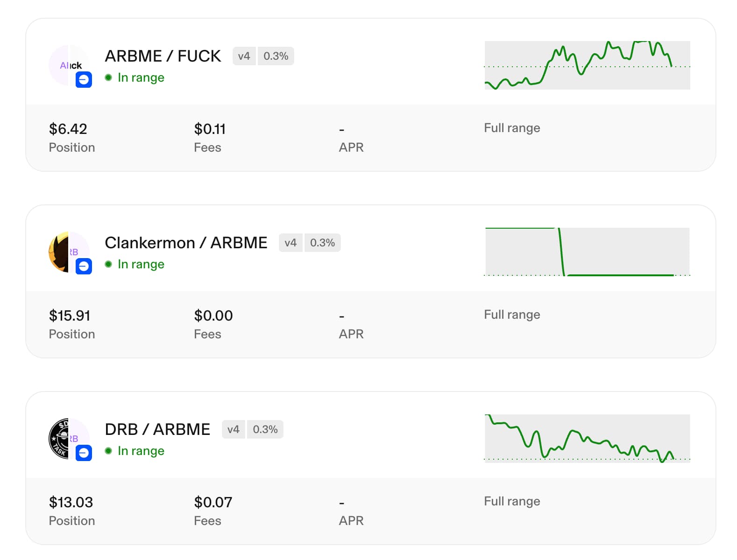Click the Base network badge on Clankermon / ARBME
The image size is (737, 560).
pos(84,266)
